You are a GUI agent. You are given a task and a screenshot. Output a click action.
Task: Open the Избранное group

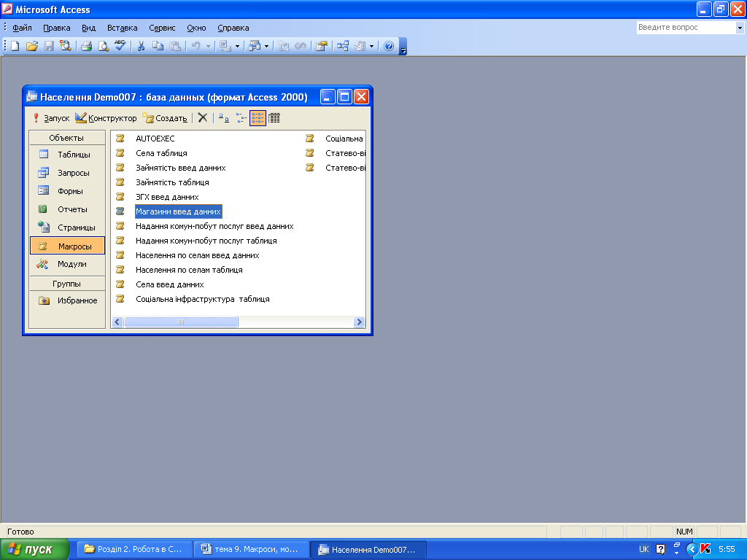(66, 300)
